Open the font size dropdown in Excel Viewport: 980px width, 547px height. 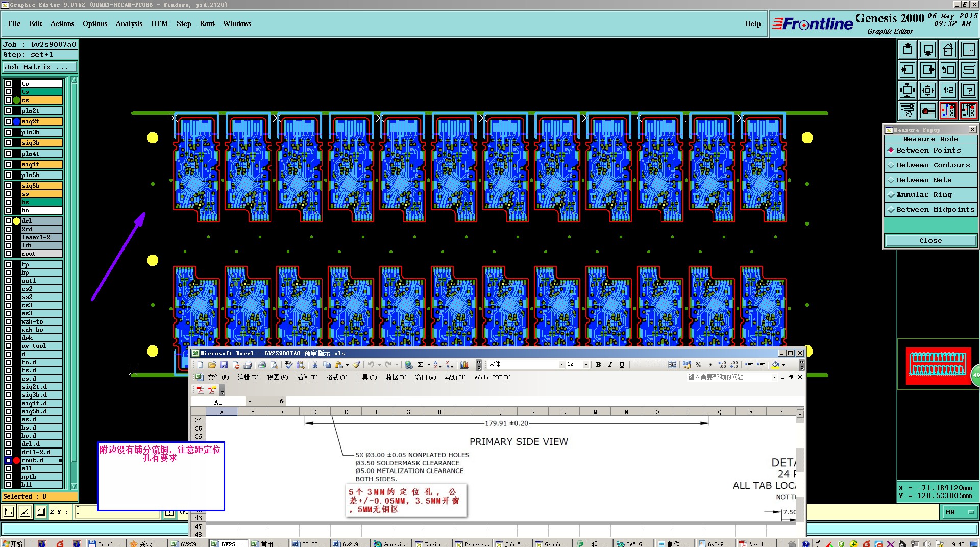pyautogui.click(x=586, y=365)
